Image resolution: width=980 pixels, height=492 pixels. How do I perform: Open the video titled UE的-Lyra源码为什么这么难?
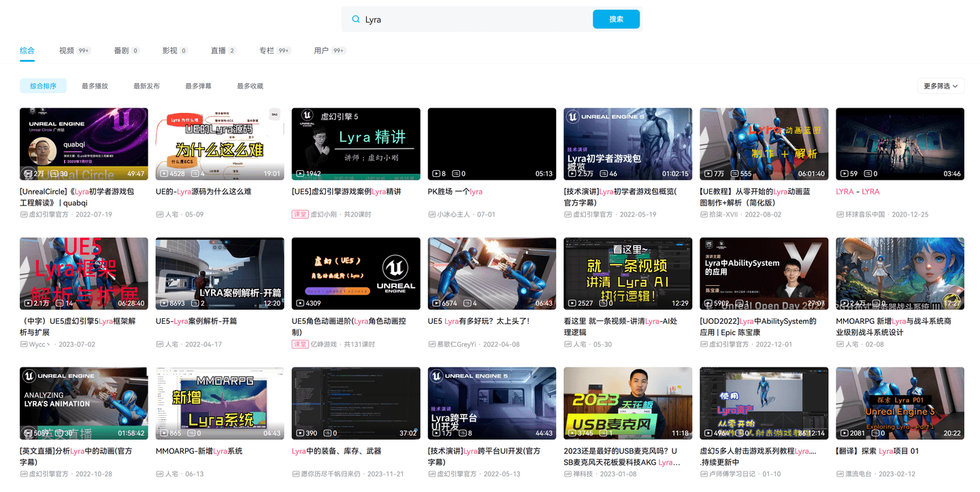pos(203,192)
